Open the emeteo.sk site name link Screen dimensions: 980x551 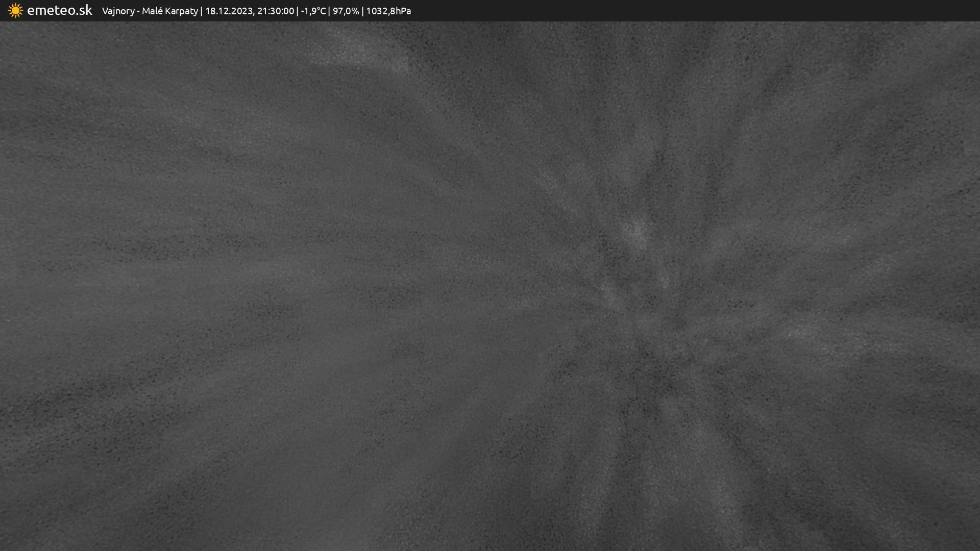(x=59, y=10)
